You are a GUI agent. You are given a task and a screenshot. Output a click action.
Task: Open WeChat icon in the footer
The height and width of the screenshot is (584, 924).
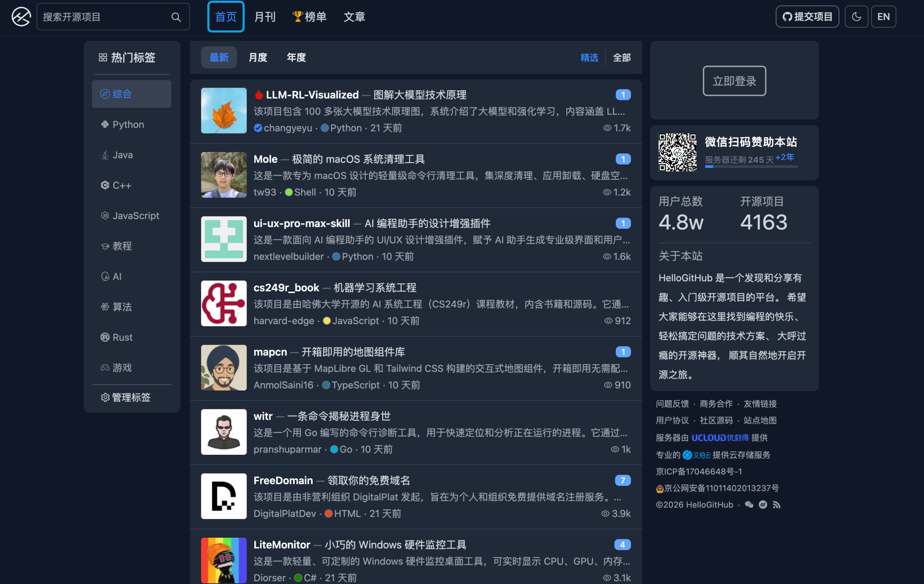[748, 505]
